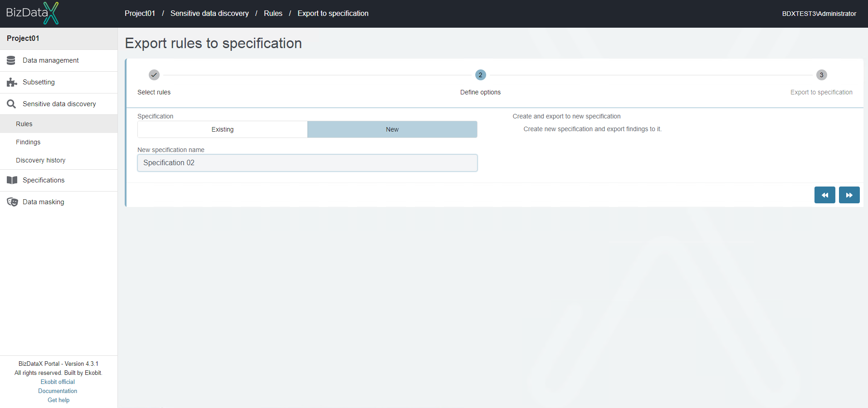This screenshot has height=408, width=868.
Task: Click the BizDataX logo
Action: pyautogui.click(x=32, y=13)
